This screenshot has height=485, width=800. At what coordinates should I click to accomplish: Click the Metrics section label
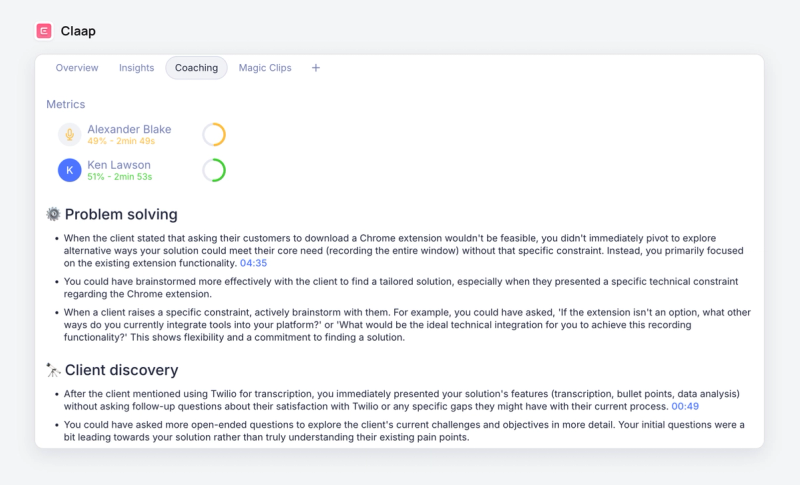click(66, 105)
